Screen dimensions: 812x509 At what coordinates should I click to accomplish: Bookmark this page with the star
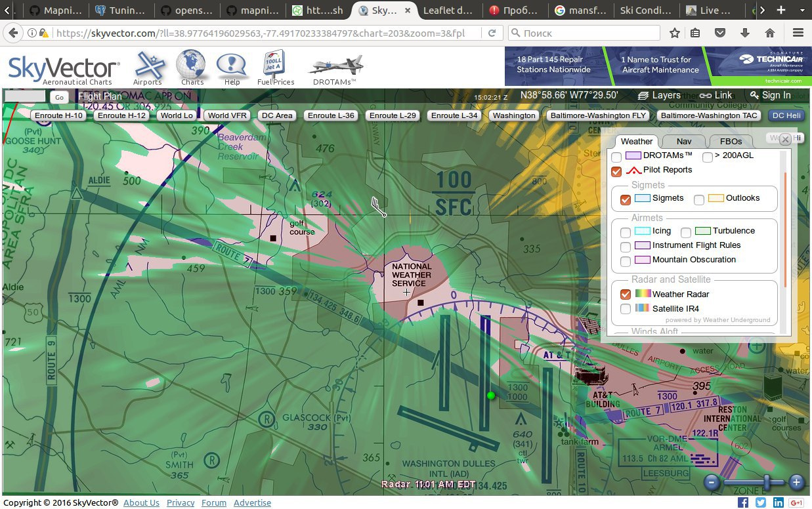coord(675,33)
